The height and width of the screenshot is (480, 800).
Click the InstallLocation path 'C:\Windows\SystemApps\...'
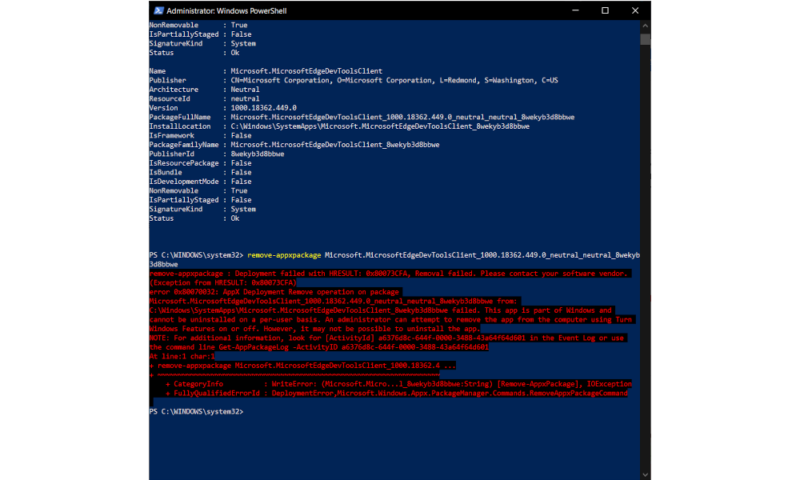(x=380, y=126)
